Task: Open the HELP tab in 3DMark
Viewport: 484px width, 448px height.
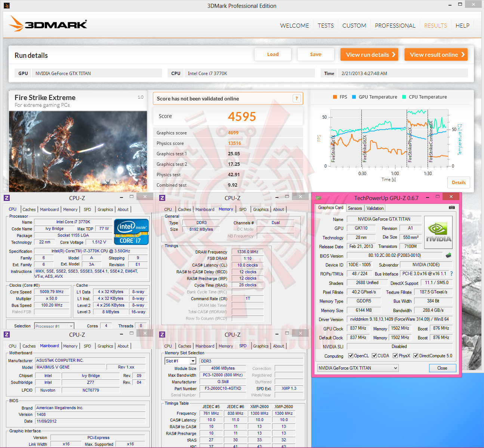Action: click(462, 26)
